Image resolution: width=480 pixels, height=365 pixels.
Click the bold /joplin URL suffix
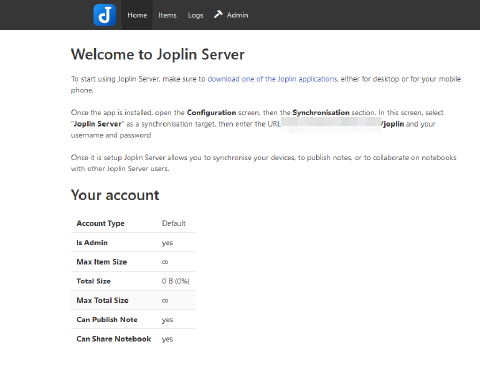(x=393, y=124)
